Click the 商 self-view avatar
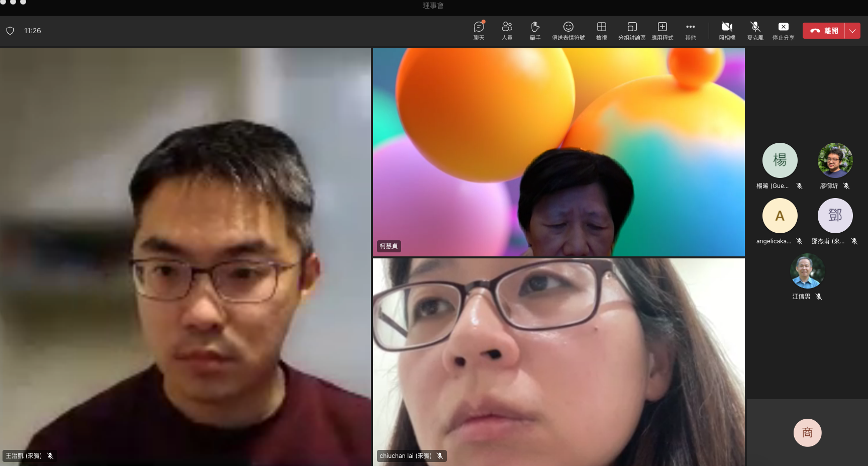The image size is (868, 466). point(808,433)
